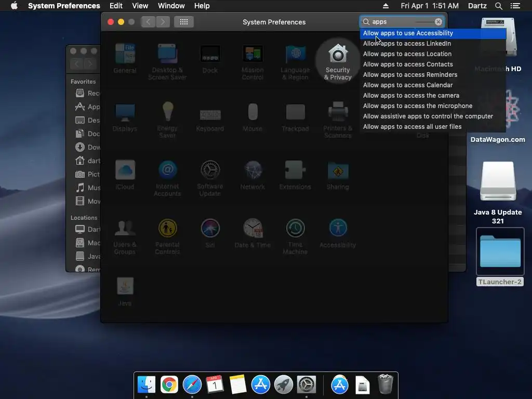Image resolution: width=532 pixels, height=399 pixels.
Task: Launch Google Chrome from the Dock
Action: 169,384
